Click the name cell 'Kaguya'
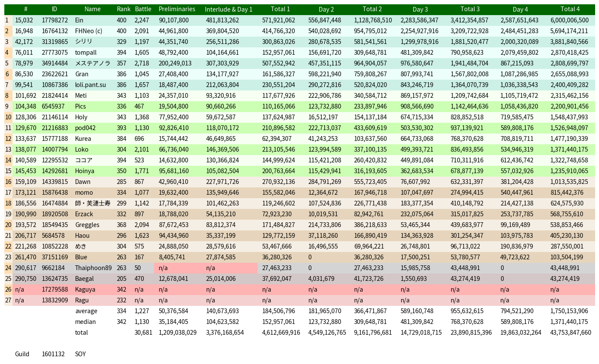This screenshot has width=599, height=364. 85,289
